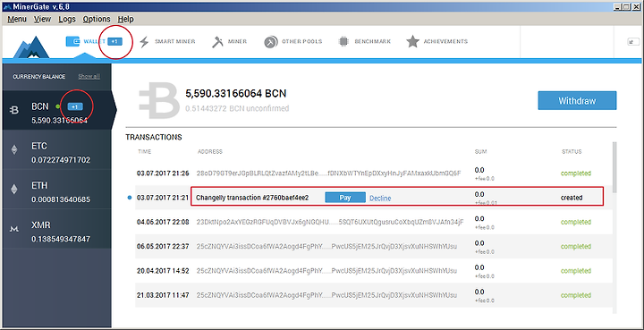The width and height of the screenshot is (644, 330).
Task: Click the Smart Miner lightning icon
Action: tap(144, 42)
